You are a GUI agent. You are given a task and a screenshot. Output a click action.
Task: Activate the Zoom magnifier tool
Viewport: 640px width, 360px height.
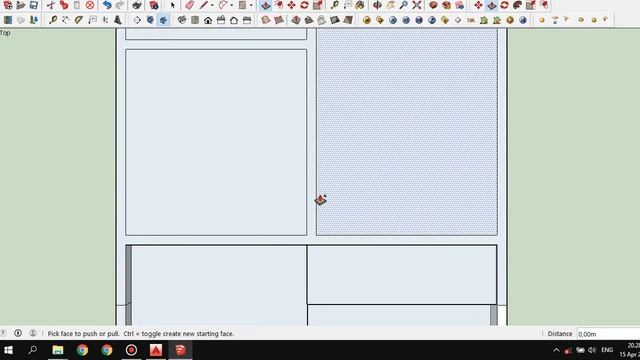403,5
